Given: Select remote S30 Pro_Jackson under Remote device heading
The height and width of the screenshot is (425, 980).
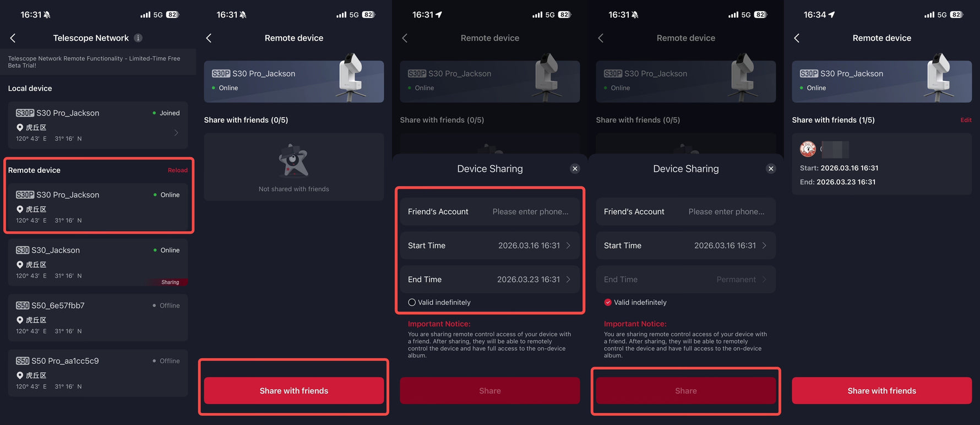Looking at the screenshot, I should pos(98,207).
